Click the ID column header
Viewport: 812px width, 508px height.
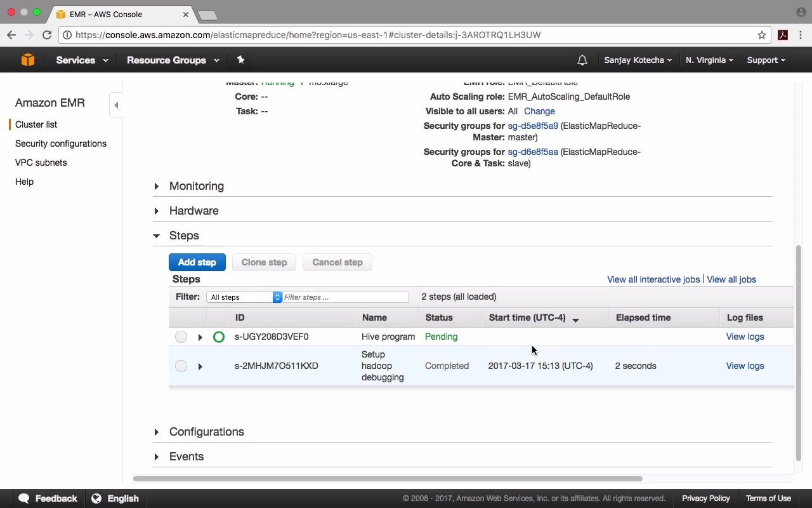(240, 317)
